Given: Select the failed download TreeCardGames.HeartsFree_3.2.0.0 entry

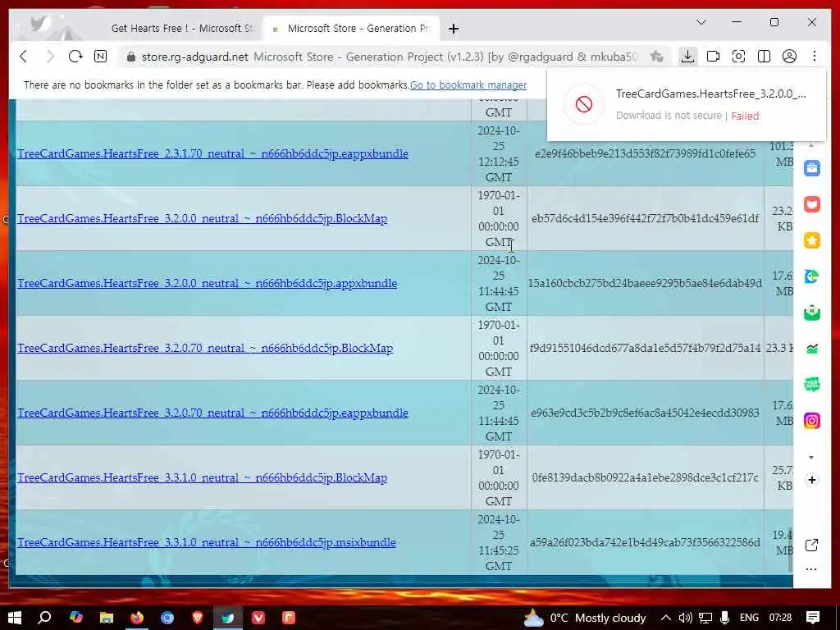Looking at the screenshot, I should (687, 104).
